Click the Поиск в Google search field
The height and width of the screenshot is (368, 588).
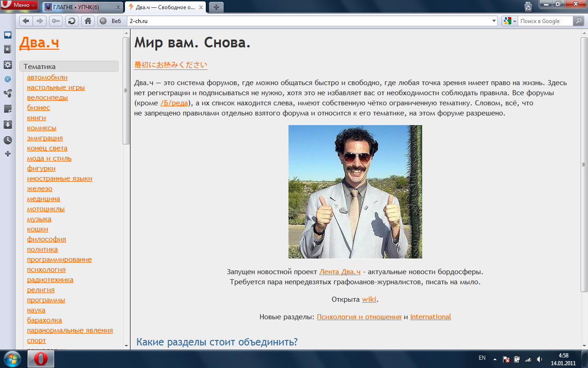click(x=545, y=21)
